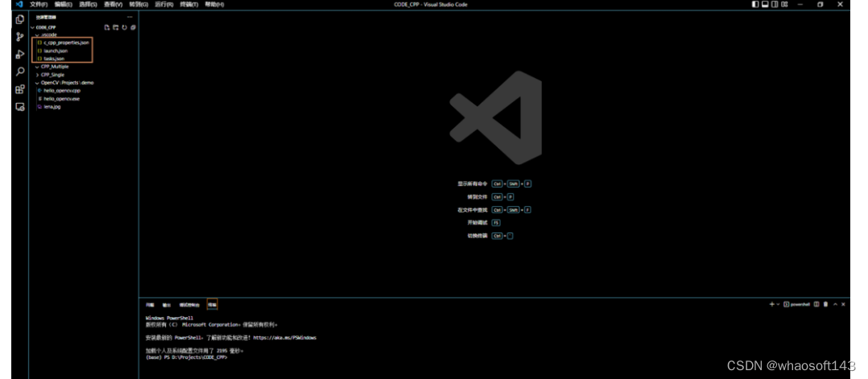Viewport: 868px width, 379px height.
Task: Switch to the 输出 panel tab
Action: [167, 305]
